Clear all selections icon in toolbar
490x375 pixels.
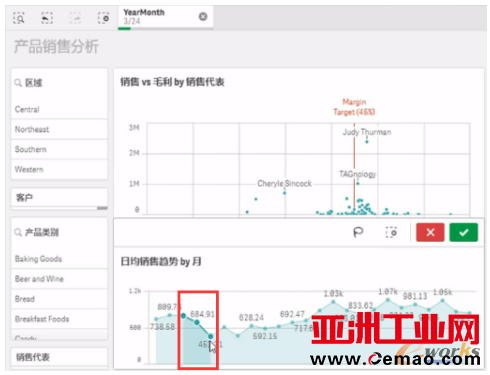coord(103,18)
